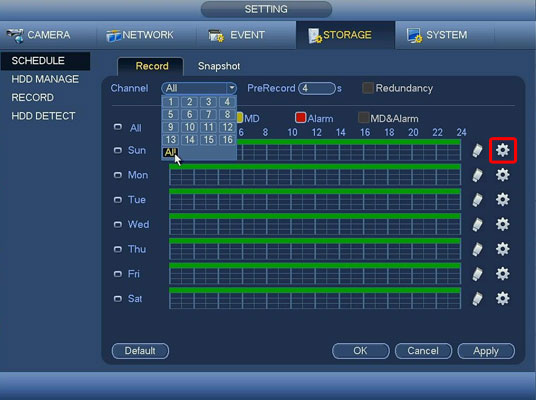Click the eraser icon beside Tue
This screenshot has height=400, width=536.
[x=478, y=200]
